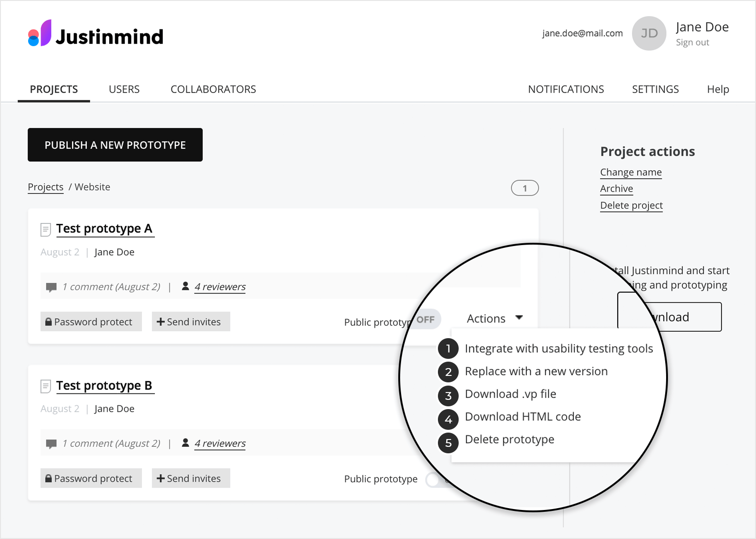Click Password protect for Test prototype A
This screenshot has width=756, height=539.
91,322
